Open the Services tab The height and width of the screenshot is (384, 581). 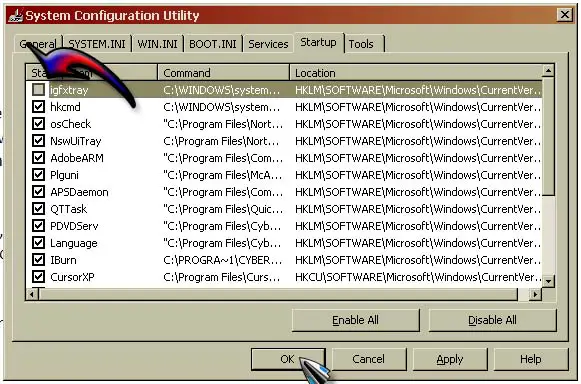point(268,44)
